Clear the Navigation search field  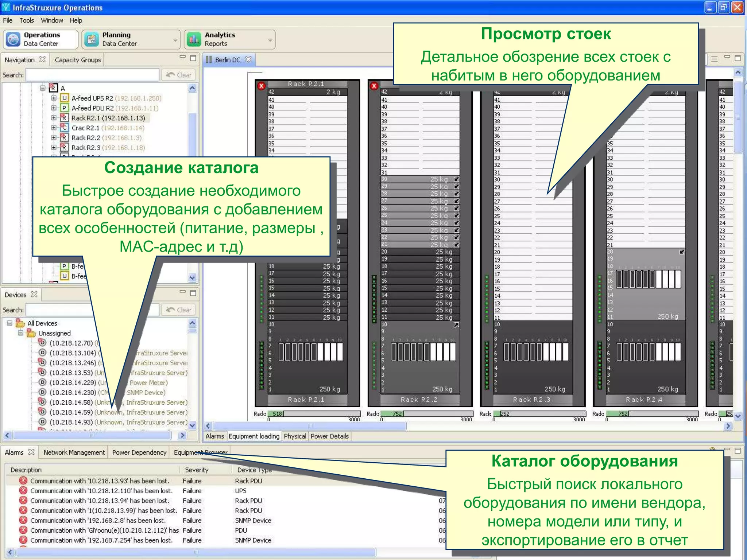[179, 75]
